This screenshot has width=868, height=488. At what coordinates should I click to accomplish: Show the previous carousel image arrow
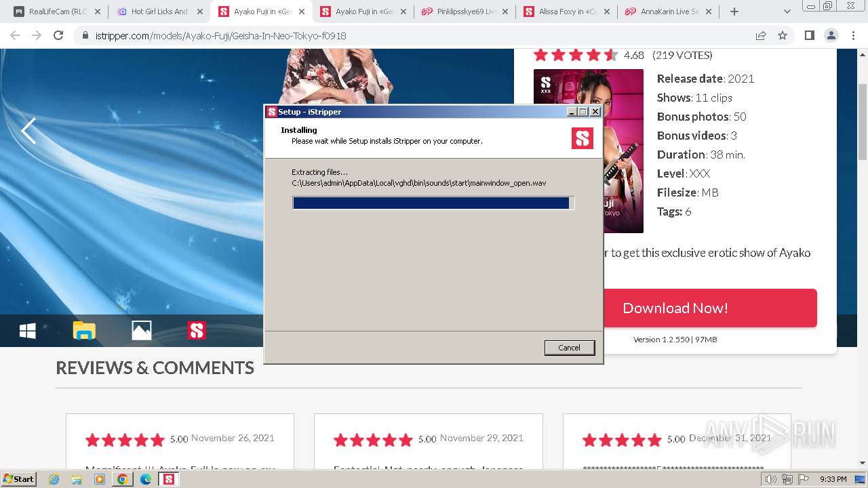28,131
